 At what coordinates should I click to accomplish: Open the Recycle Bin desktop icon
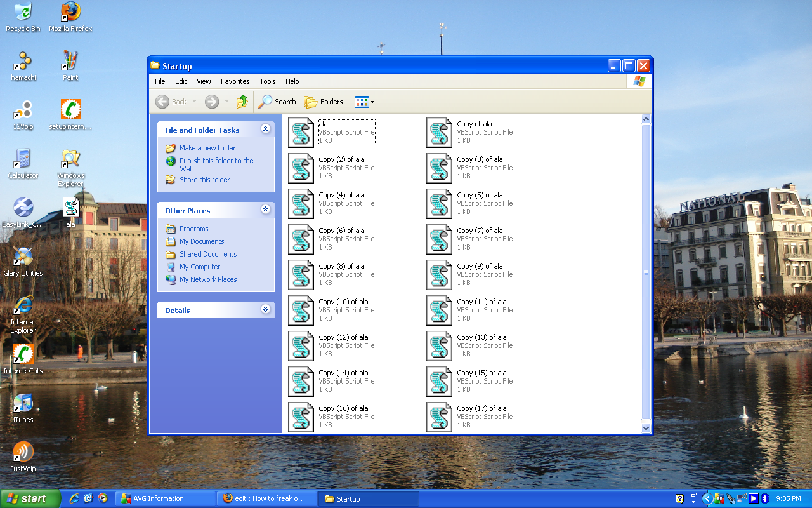click(x=23, y=17)
